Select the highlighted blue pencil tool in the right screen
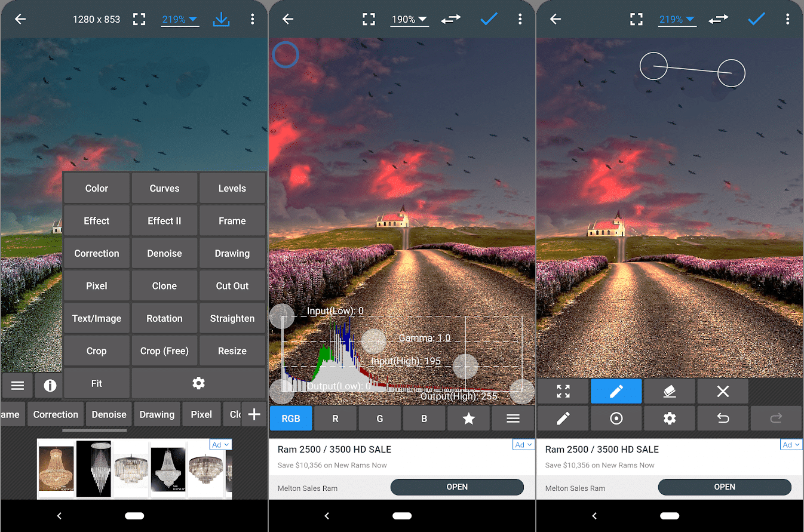Screen dimensions: 804x532 (x=616, y=391)
